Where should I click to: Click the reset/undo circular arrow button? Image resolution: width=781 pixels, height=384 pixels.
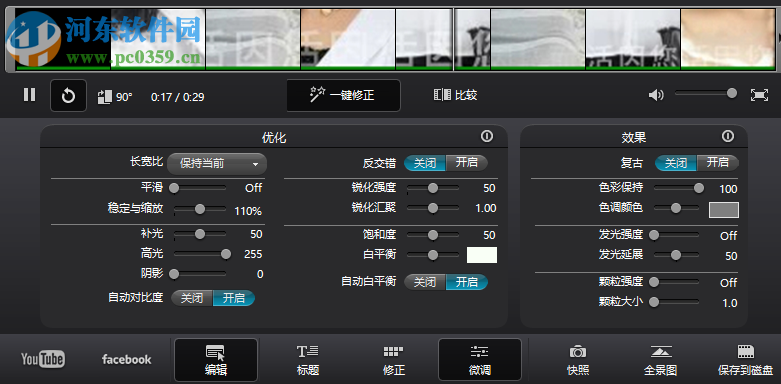click(68, 95)
